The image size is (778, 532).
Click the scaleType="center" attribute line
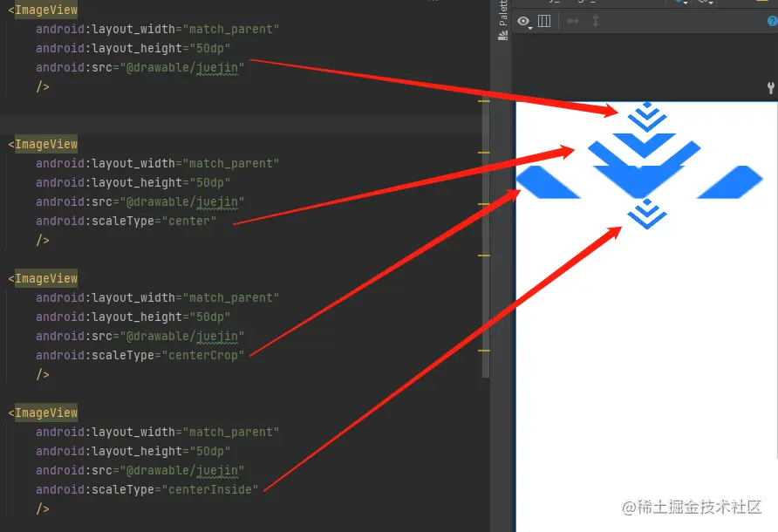126,221
